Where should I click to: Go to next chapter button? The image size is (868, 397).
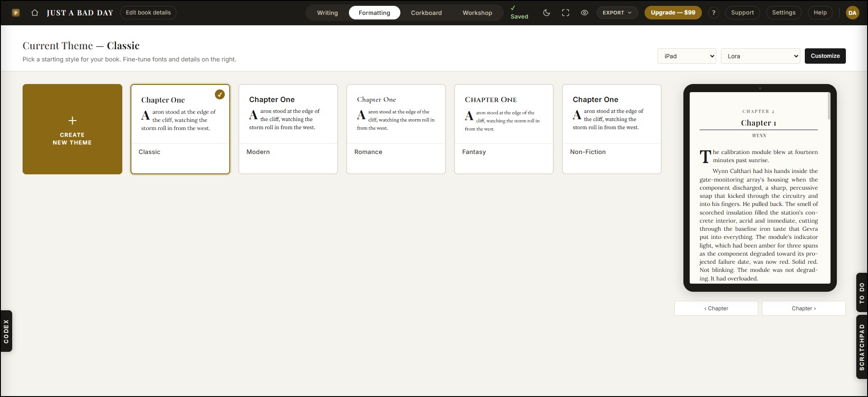pyautogui.click(x=803, y=308)
